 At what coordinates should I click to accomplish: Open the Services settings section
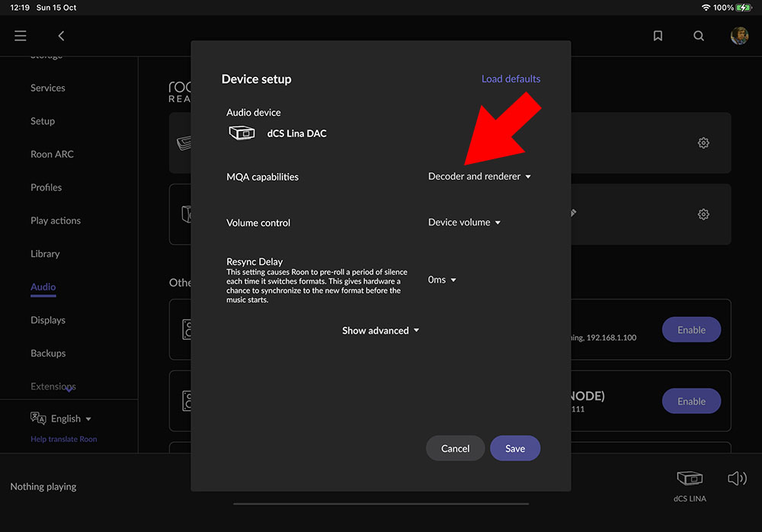[47, 88]
